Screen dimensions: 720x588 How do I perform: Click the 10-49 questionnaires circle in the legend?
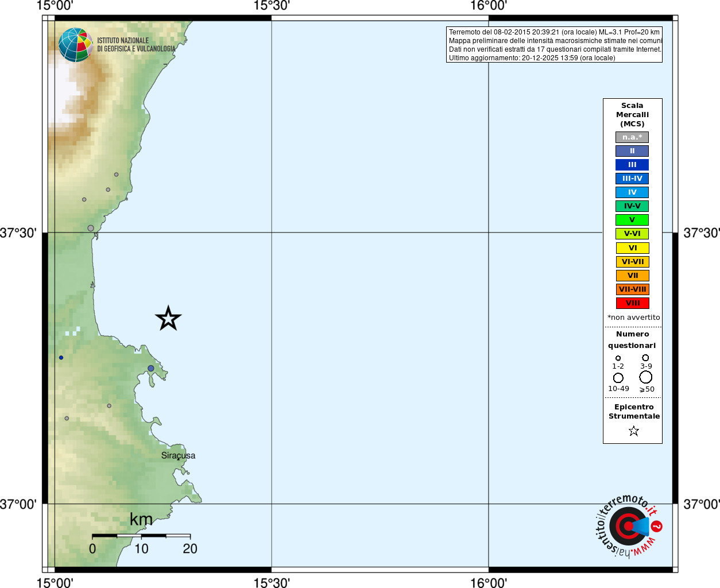point(618,377)
